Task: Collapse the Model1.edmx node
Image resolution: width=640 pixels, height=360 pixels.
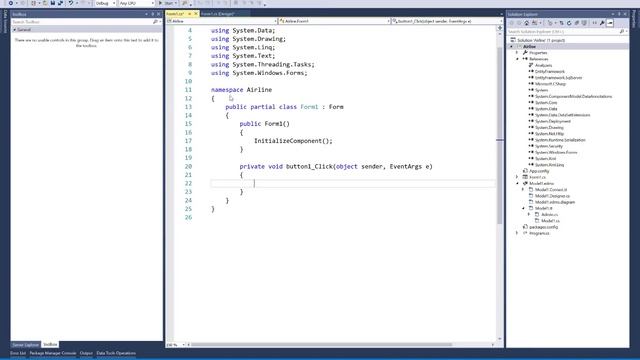Action: (x=517, y=183)
